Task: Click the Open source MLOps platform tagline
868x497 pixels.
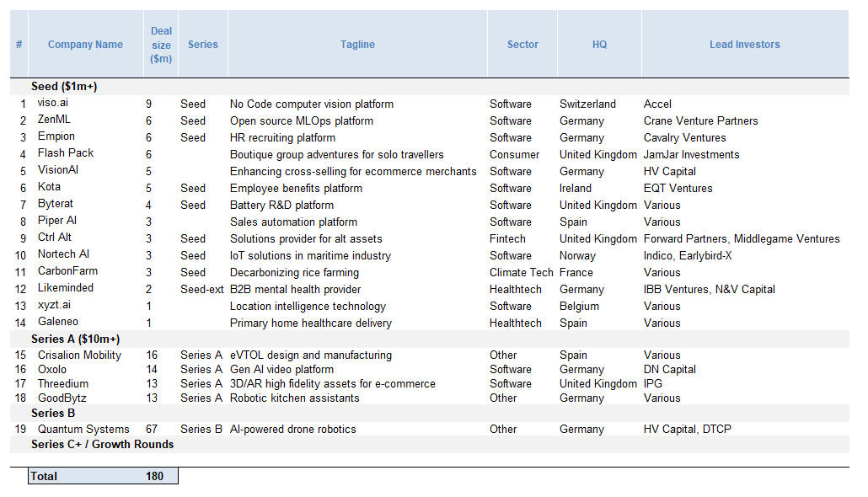Action: point(302,120)
